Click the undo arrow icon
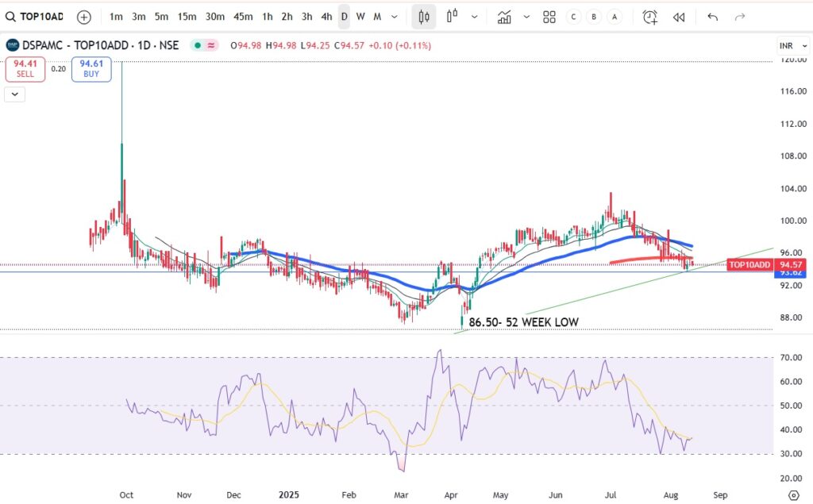The width and height of the screenshot is (813, 504). point(712,17)
